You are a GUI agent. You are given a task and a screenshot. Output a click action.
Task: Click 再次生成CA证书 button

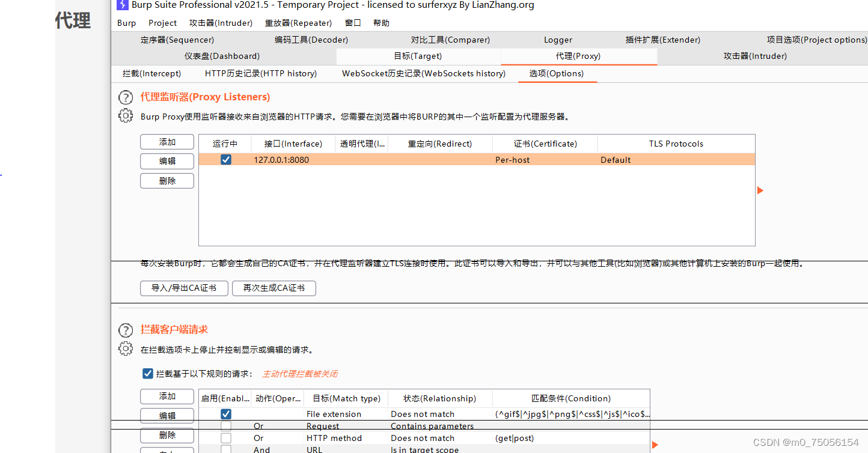[x=274, y=288]
